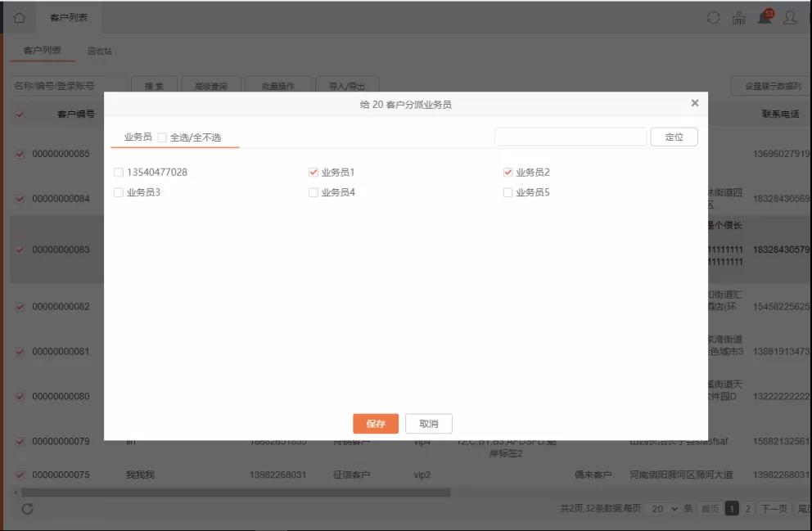Click the reload icon at bottom-left of table

click(27, 509)
